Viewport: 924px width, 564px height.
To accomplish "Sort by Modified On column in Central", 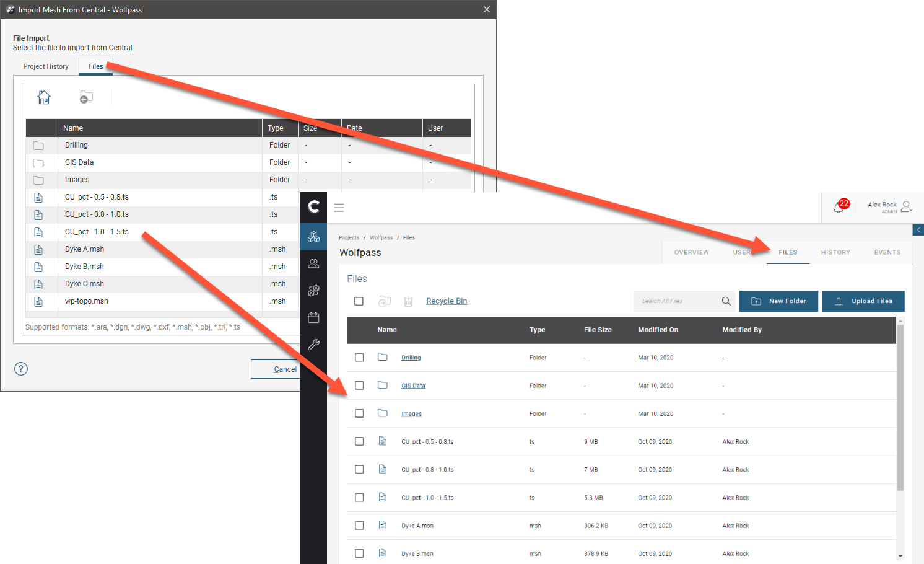I will click(658, 330).
